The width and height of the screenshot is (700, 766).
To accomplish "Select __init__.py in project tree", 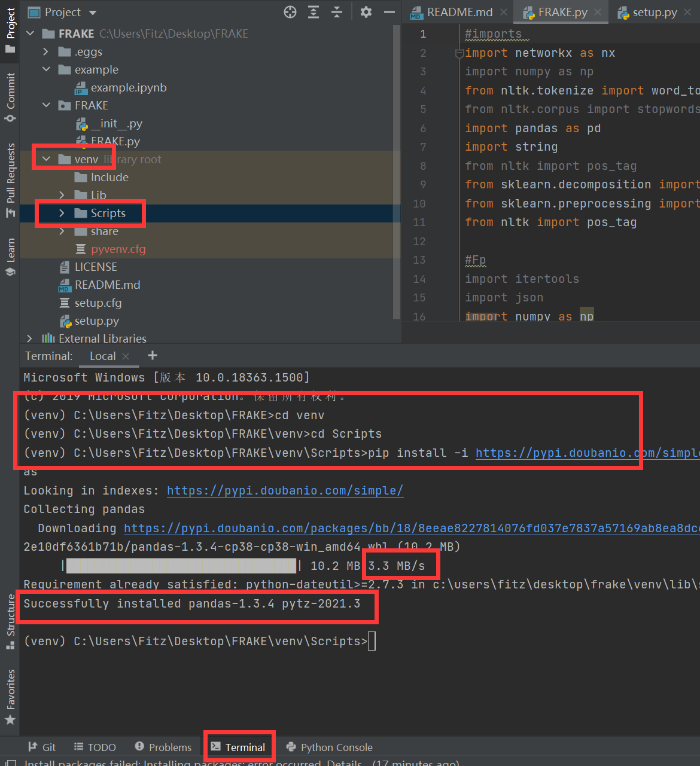I will point(109,123).
